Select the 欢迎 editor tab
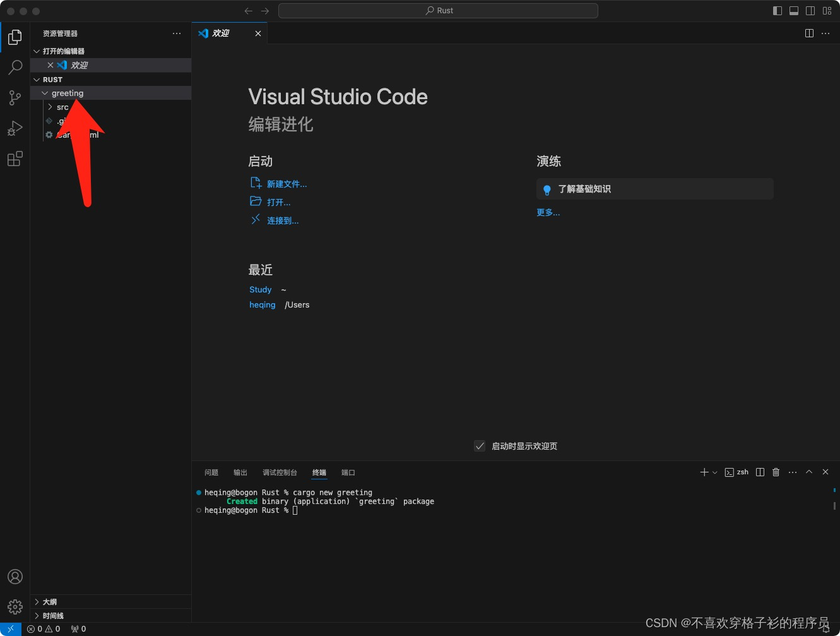Image resolution: width=840 pixels, height=636 pixels. click(x=230, y=33)
